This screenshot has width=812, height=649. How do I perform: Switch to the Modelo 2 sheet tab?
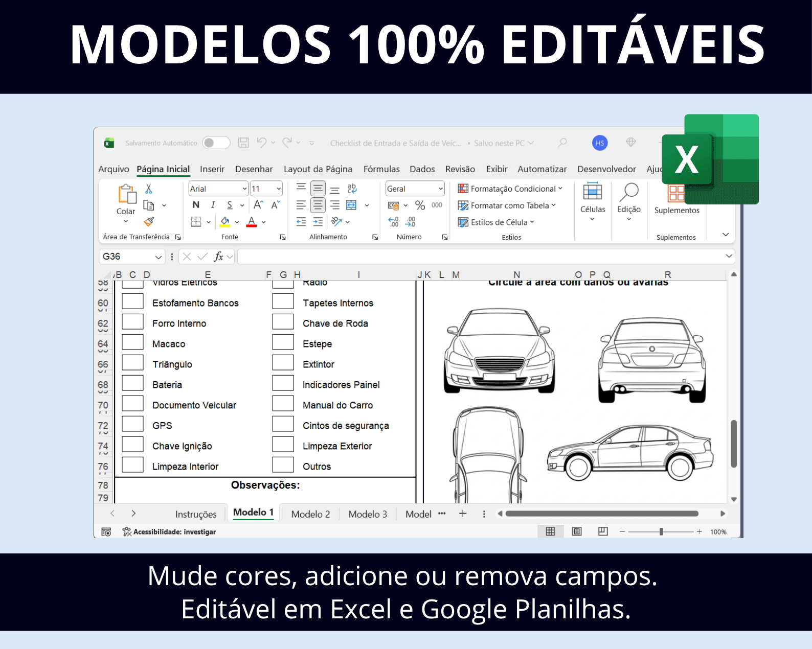click(310, 514)
